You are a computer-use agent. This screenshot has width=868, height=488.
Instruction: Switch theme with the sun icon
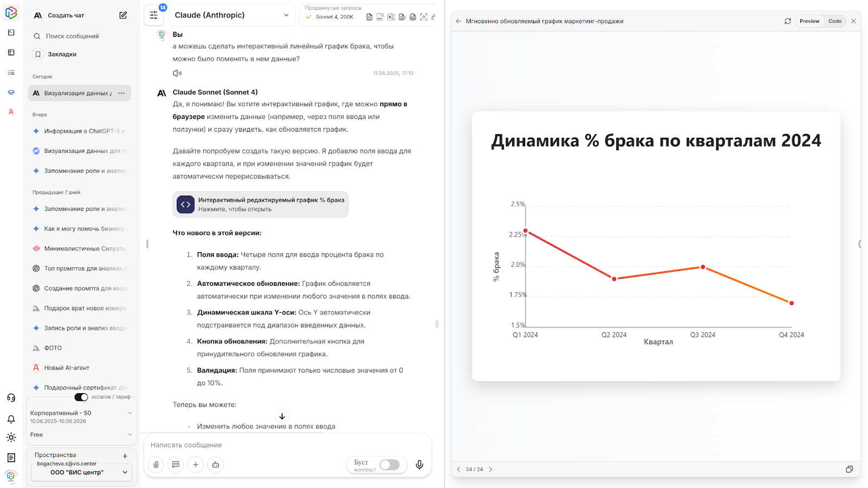[x=11, y=438]
